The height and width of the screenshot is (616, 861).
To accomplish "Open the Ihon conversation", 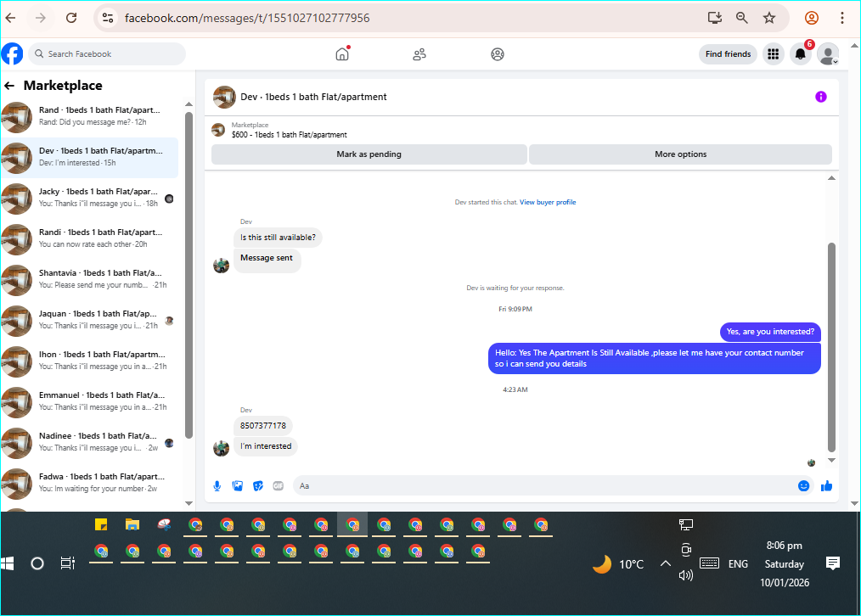I will click(x=89, y=361).
